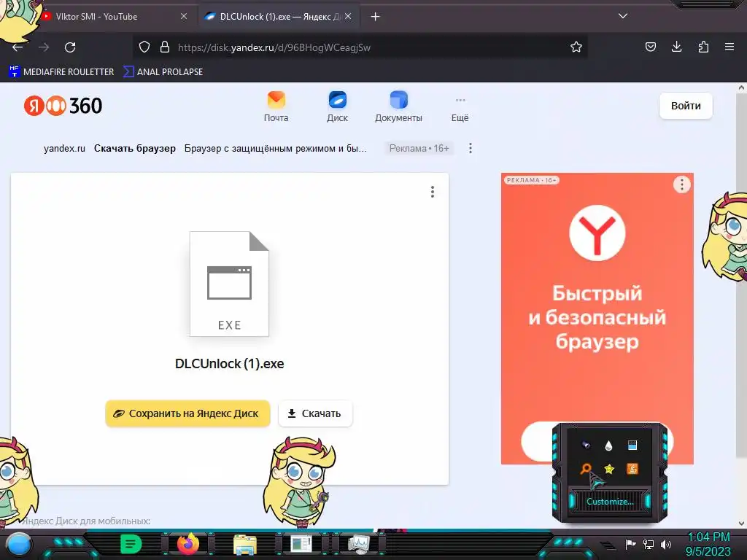This screenshot has height=560, width=747.
Task: Open the yandex.ru ad source link
Action: [64, 148]
